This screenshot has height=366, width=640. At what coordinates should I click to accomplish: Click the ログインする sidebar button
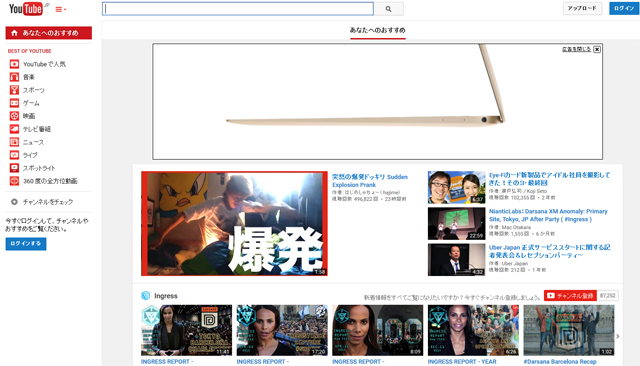(26, 244)
